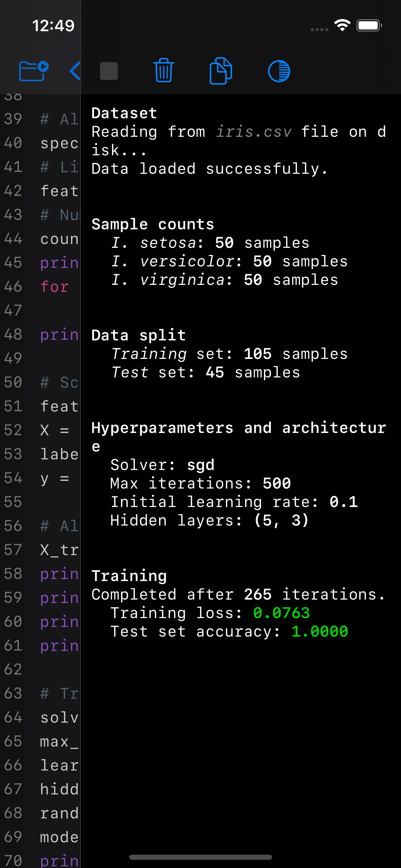
Task: Select line number 46 in the gutter
Action: point(13,287)
